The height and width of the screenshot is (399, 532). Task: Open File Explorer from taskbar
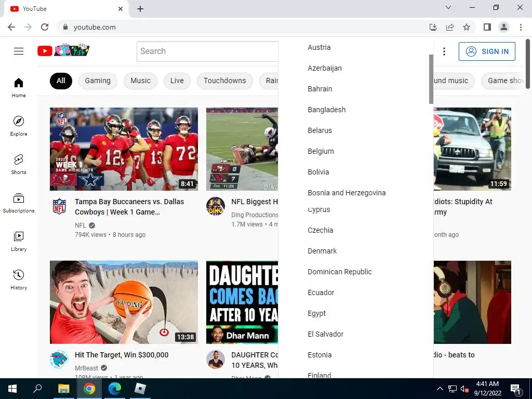pyautogui.click(x=63, y=389)
